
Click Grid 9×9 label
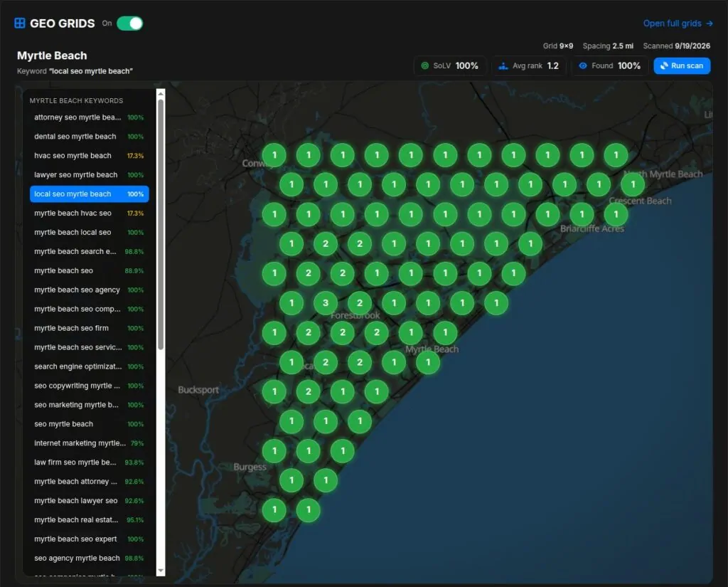click(x=558, y=46)
